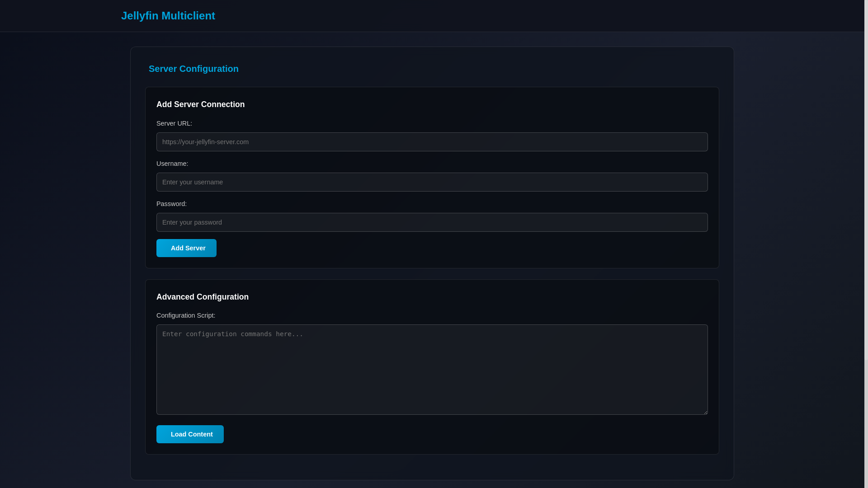The width and height of the screenshot is (868, 488).
Task: Click the Server Configuration heading
Action: click(193, 69)
